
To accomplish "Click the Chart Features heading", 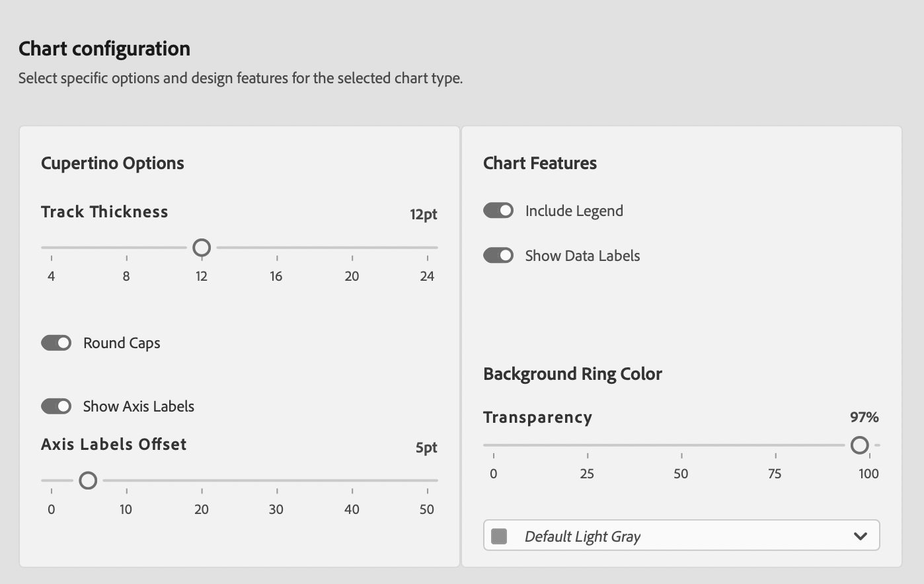I will (x=540, y=163).
